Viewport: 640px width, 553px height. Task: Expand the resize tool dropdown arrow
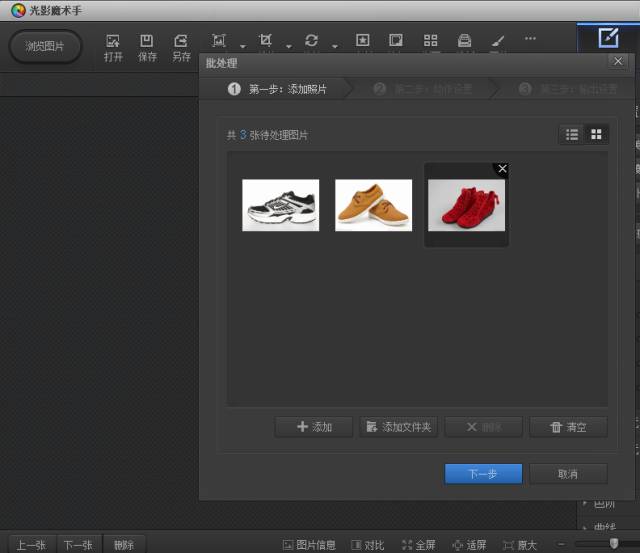point(242,46)
